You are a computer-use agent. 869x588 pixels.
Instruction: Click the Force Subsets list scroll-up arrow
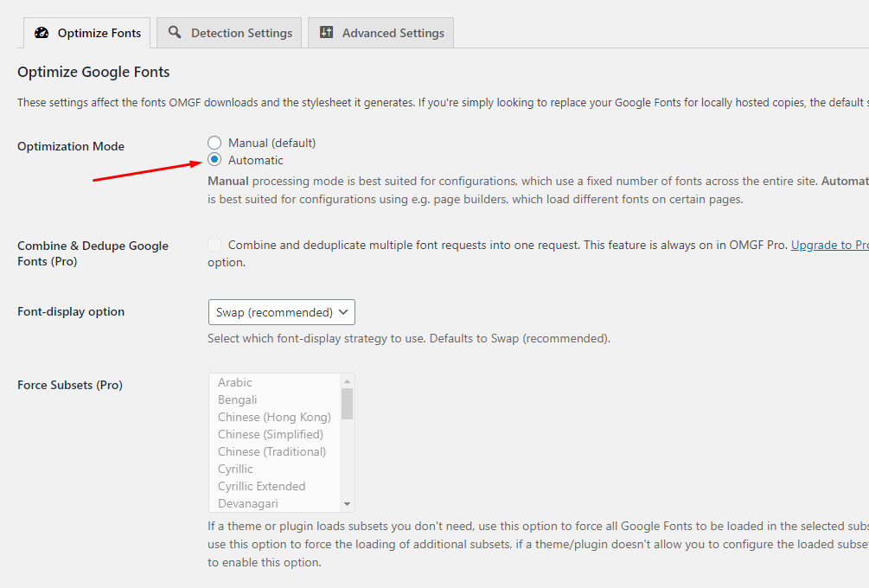(x=347, y=380)
